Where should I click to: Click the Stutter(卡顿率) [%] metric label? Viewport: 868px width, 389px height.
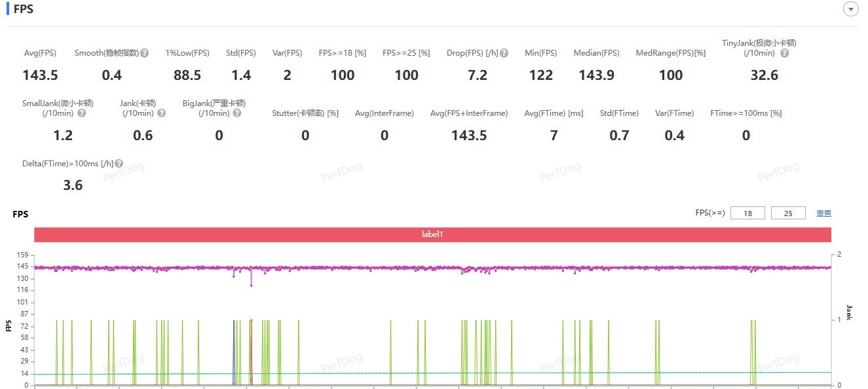coord(305,113)
